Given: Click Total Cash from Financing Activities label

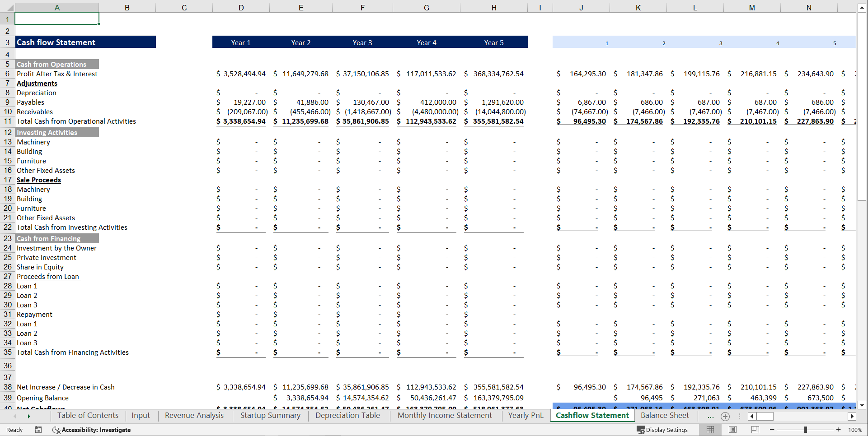Looking at the screenshot, I should 73,352.
